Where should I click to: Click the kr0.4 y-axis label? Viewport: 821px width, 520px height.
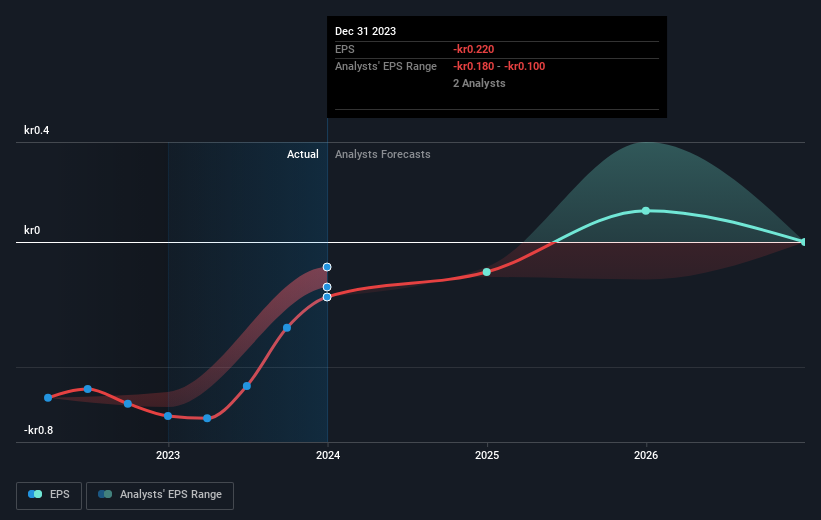tap(37, 130)
